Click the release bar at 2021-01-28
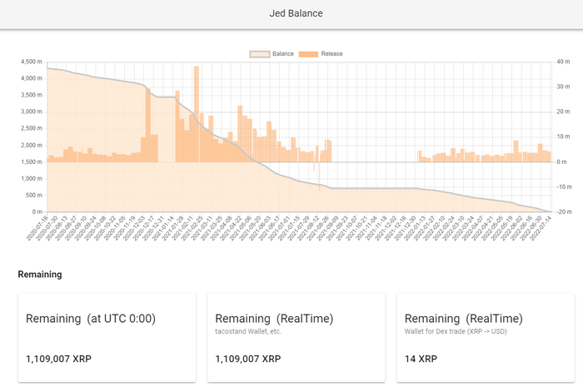 (x=177, y=127)
